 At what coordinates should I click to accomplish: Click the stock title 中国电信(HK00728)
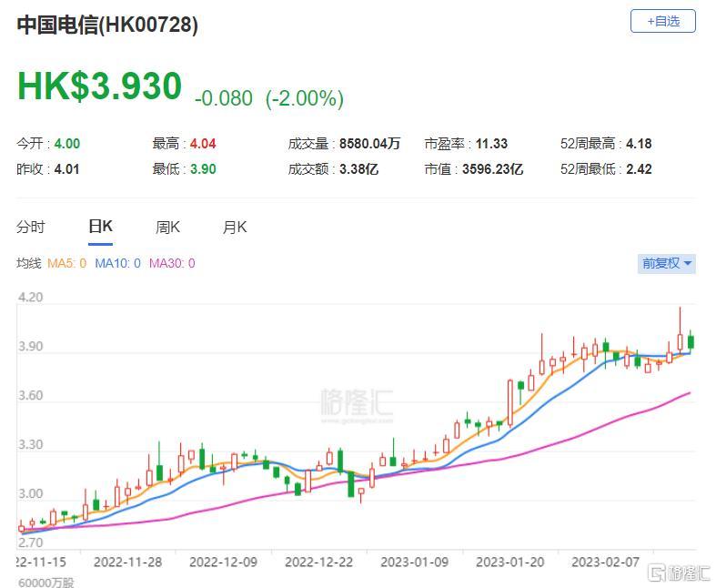click(107, 25)
